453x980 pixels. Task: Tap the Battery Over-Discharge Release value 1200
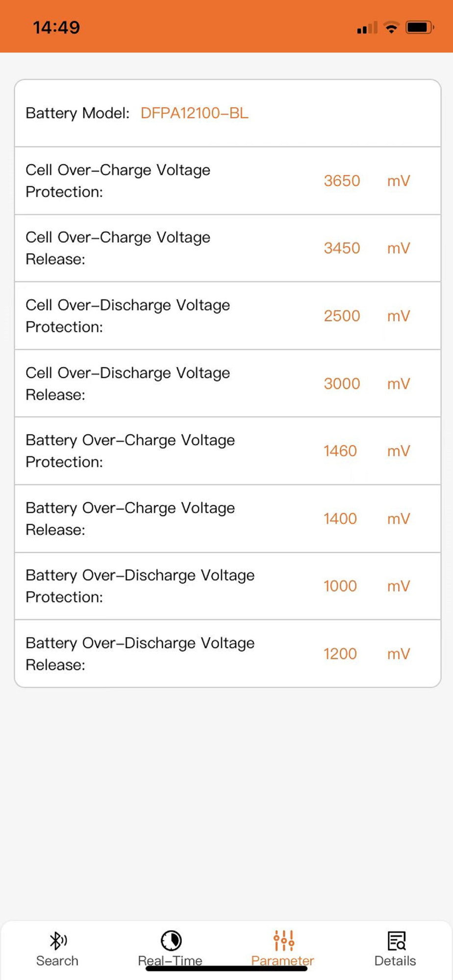coord(340,654)
